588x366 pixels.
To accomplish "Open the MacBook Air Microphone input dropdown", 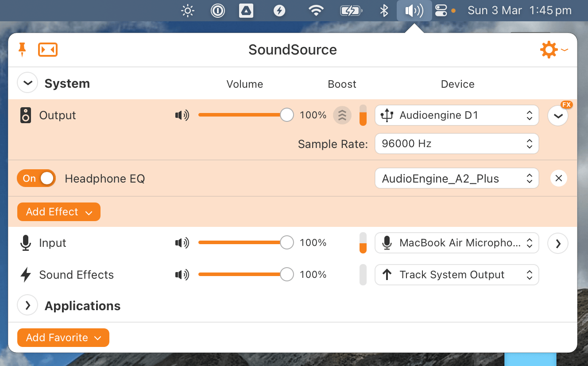I will 457,243.
